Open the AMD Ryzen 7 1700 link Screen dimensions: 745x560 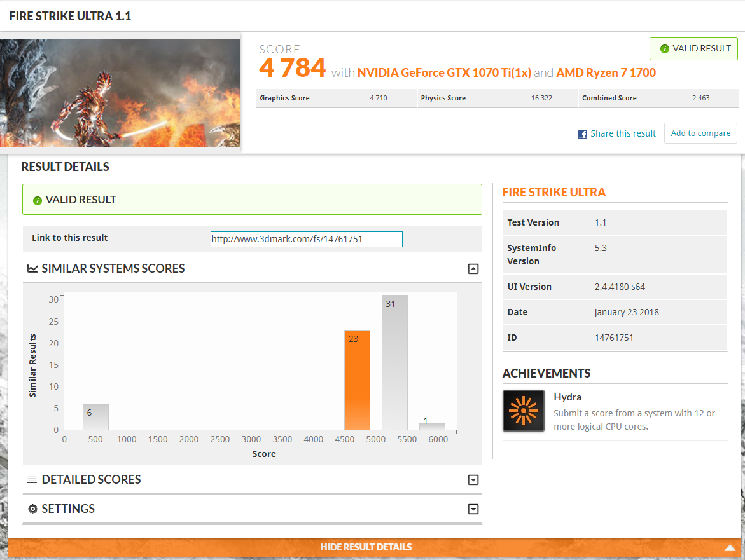tap(606, 72)
